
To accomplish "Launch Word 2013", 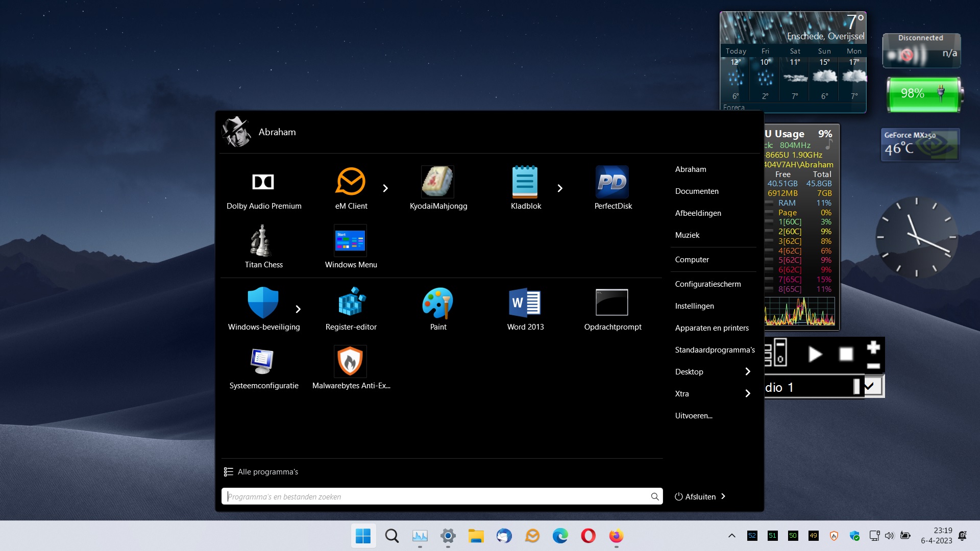I will (x=526, y=309).
